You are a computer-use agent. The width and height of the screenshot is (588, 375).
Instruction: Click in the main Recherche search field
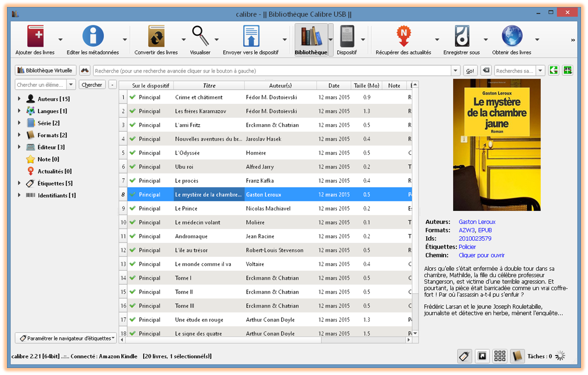(272, 71)
